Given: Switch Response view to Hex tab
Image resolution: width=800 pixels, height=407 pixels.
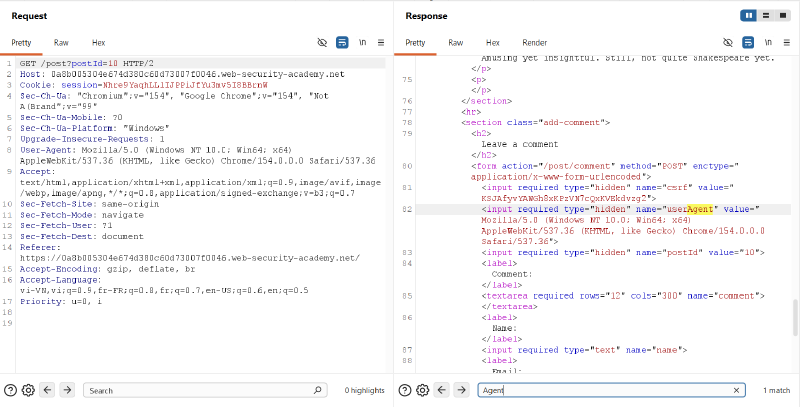Looking at the screenshot, I should [493, 43].
